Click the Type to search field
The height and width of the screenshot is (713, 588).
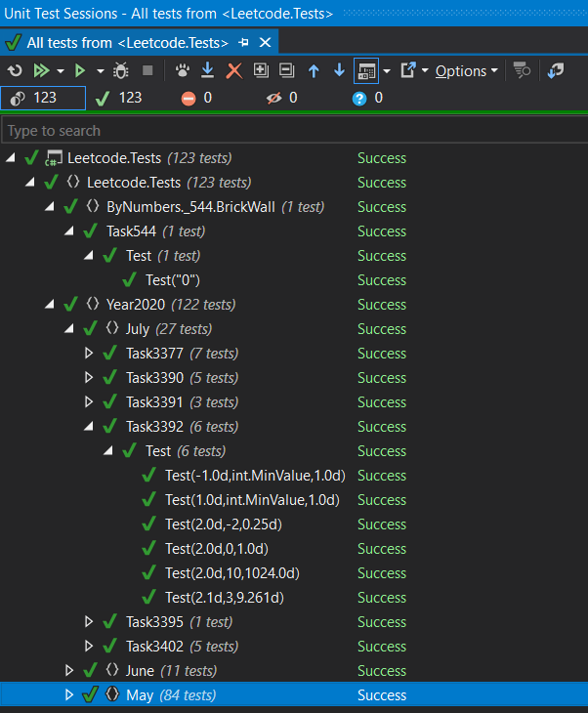(x=293, y=131)
